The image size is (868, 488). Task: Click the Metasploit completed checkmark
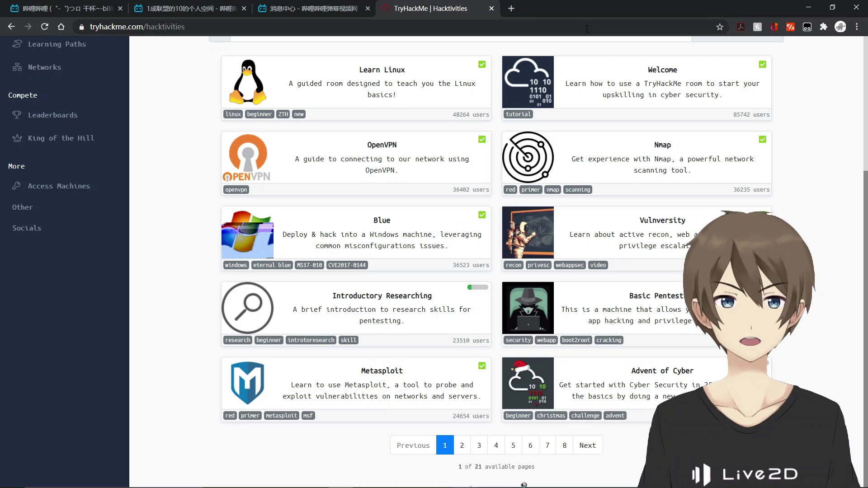[482, 366]
